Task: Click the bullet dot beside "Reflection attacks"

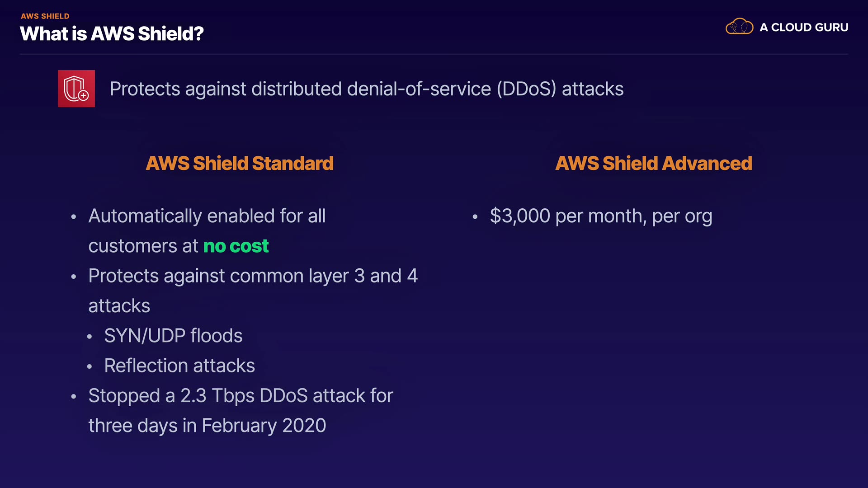Action: coord(90,366)
